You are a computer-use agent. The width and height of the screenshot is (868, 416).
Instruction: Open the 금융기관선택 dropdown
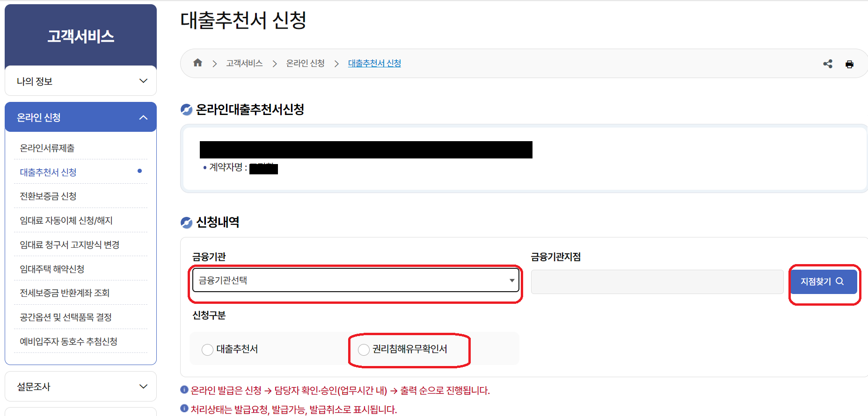pyautogui.click(x=356, y=280)
